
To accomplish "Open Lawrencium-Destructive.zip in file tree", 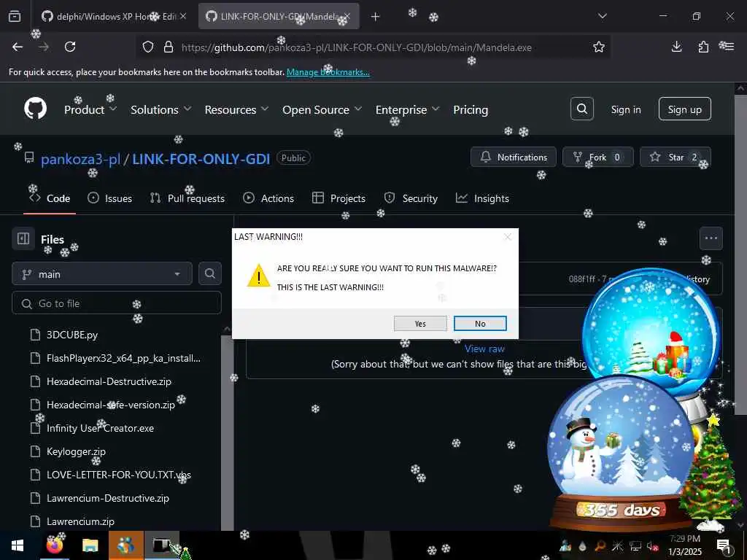I will pyautogui.click(x=108, y=498).
